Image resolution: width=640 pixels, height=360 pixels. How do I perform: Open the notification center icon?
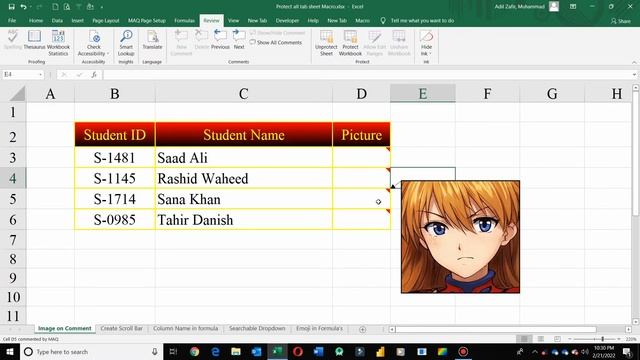point(627,351)
